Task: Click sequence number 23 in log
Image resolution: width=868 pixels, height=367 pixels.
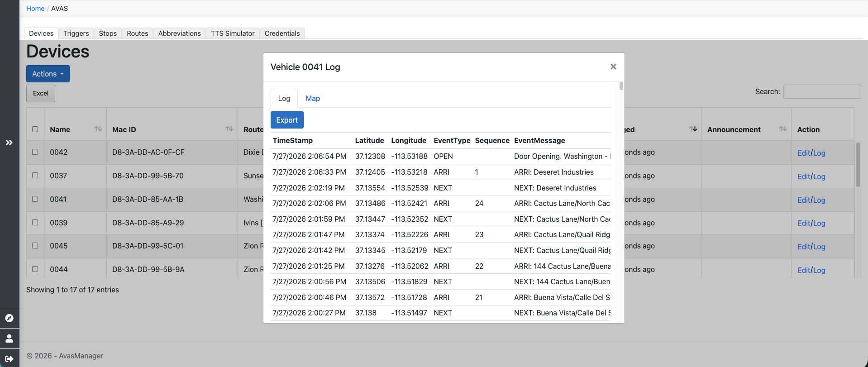Action: pyautogui.click(x=479, y=234)
